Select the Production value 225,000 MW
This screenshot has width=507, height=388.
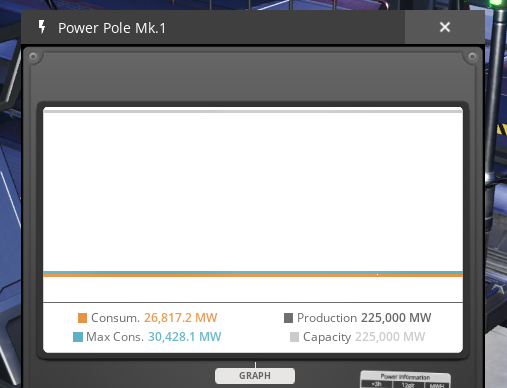click(x=396, y=318)
